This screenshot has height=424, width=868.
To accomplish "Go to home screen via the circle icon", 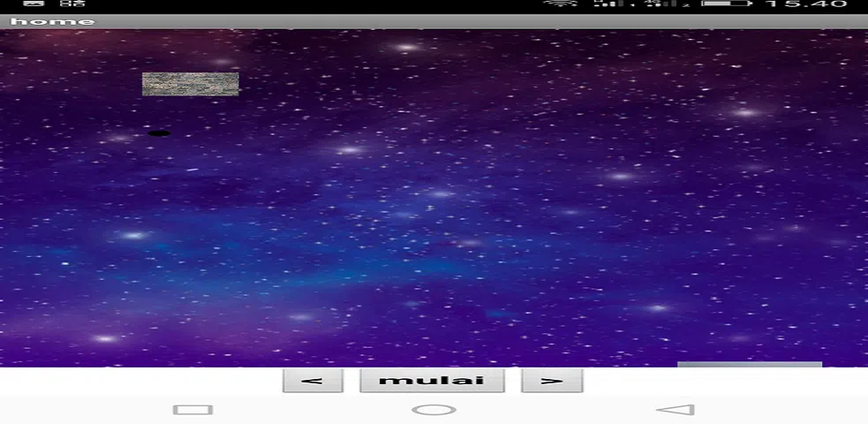I will [x=434, y=410].
